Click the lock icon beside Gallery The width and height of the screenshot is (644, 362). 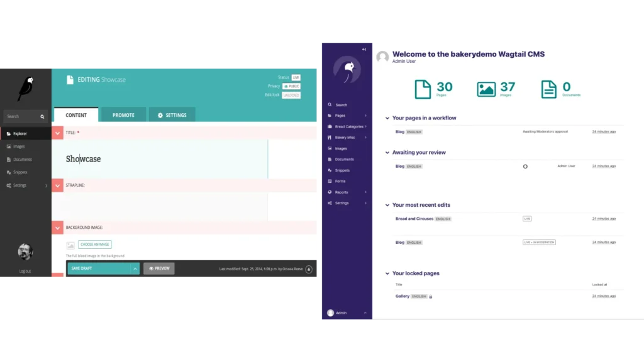[x=431, y=296]
